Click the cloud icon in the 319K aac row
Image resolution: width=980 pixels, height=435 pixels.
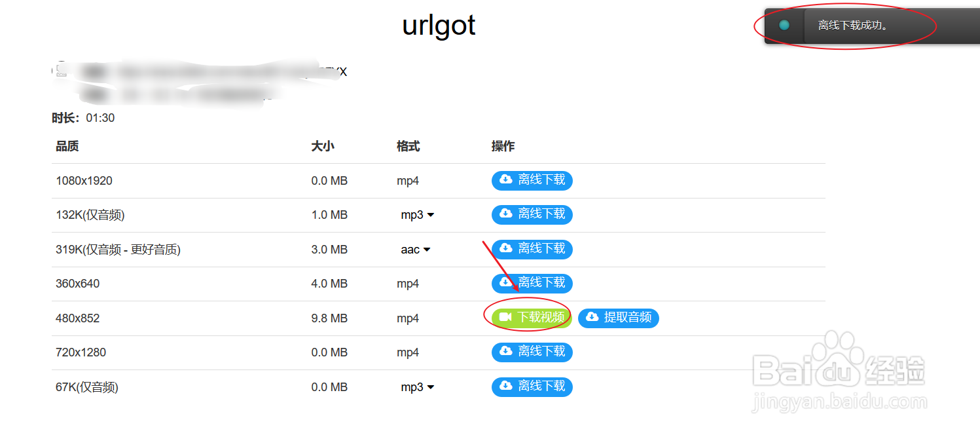click(x=505, y=249)
